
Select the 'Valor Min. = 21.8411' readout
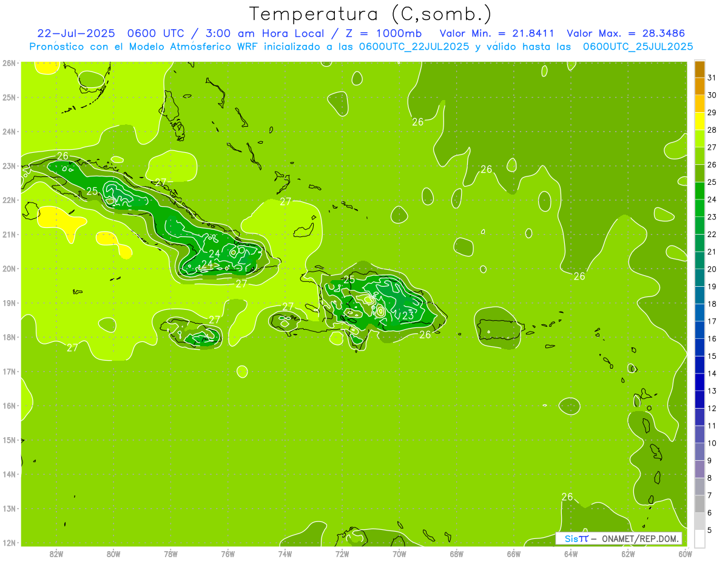(x=496, y=33)
